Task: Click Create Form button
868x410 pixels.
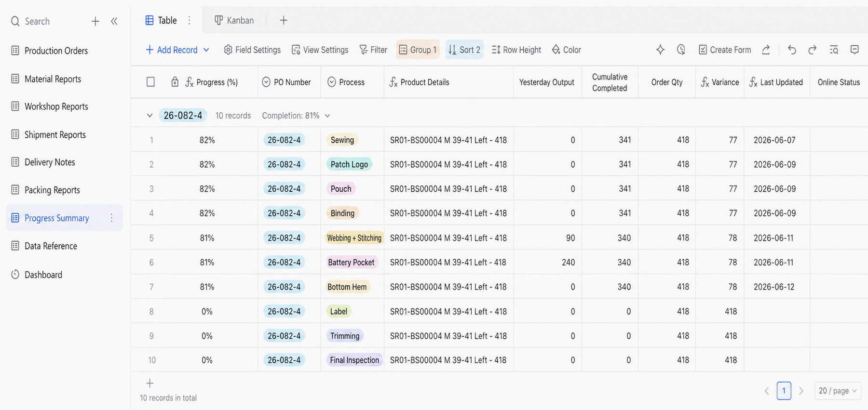Action: [725, 50]
